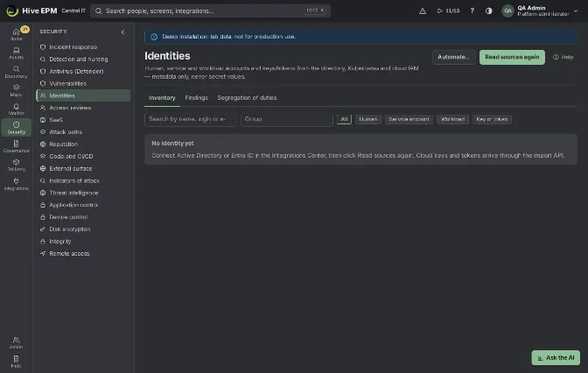
Task: Select Identities in the sidebar
Action: tap(83, 95)
